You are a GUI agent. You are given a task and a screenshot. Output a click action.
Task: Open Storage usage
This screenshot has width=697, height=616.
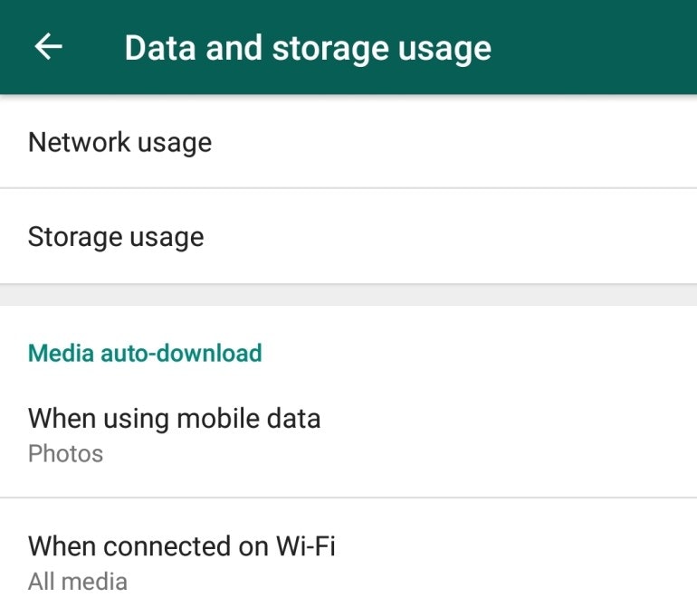(x=116, y=237)
